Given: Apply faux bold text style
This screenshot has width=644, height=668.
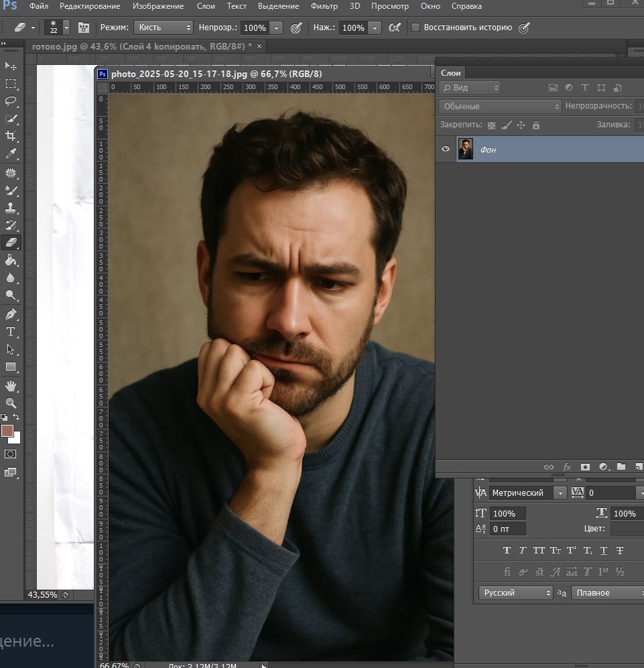Looking at the screenshot, I should click(x=507, y=550).
